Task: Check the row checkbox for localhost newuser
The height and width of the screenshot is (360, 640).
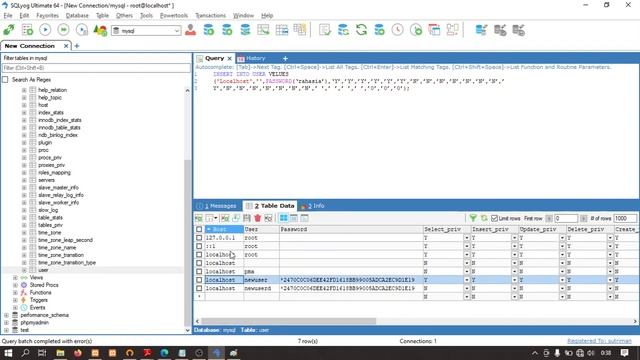Action: [199, 280]
